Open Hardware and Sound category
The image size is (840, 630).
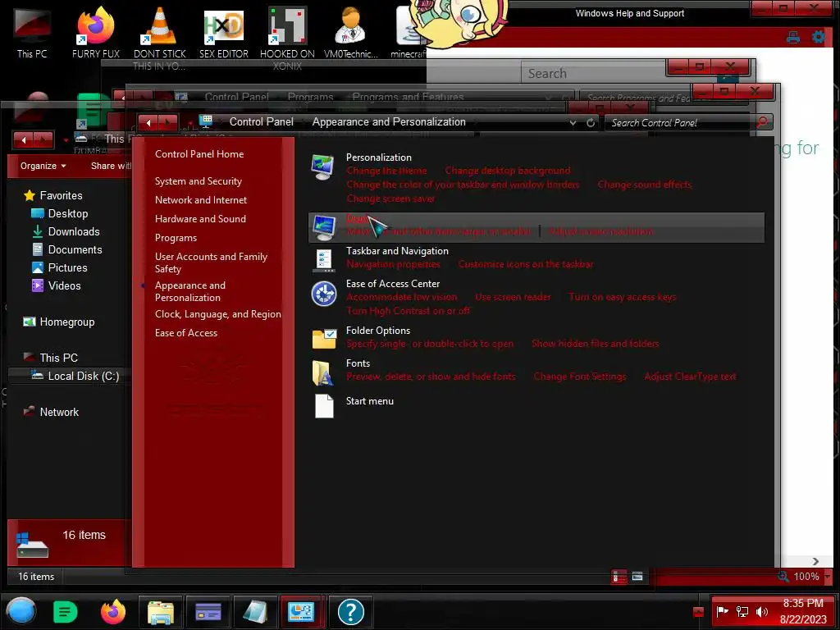point(200,218)
